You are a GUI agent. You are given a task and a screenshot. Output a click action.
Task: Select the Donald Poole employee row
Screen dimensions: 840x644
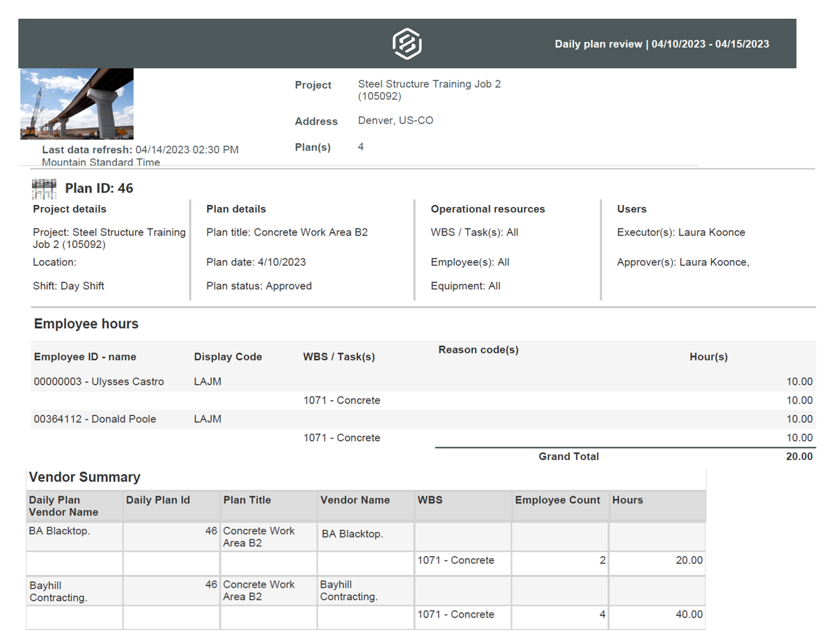(95, 420)
